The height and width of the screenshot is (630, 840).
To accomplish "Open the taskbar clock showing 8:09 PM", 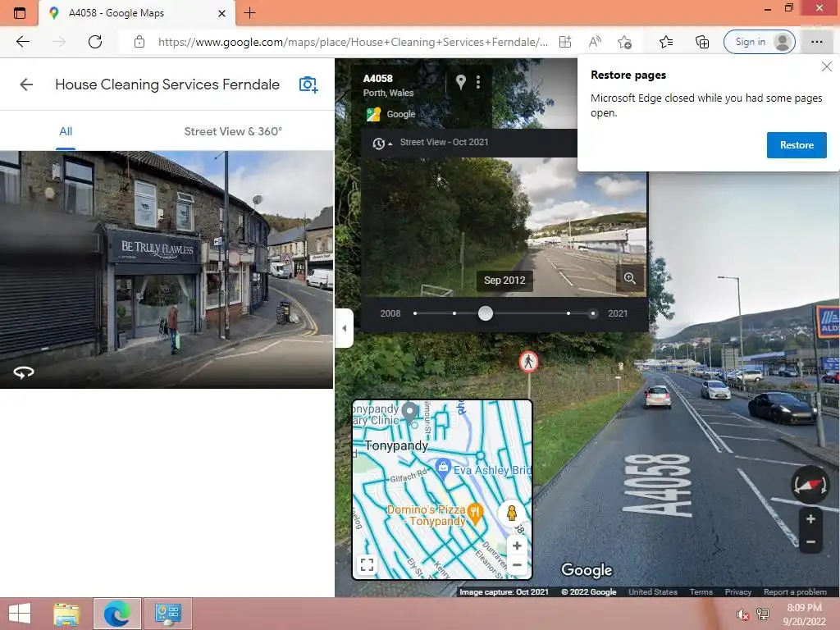I will point(804,614).
